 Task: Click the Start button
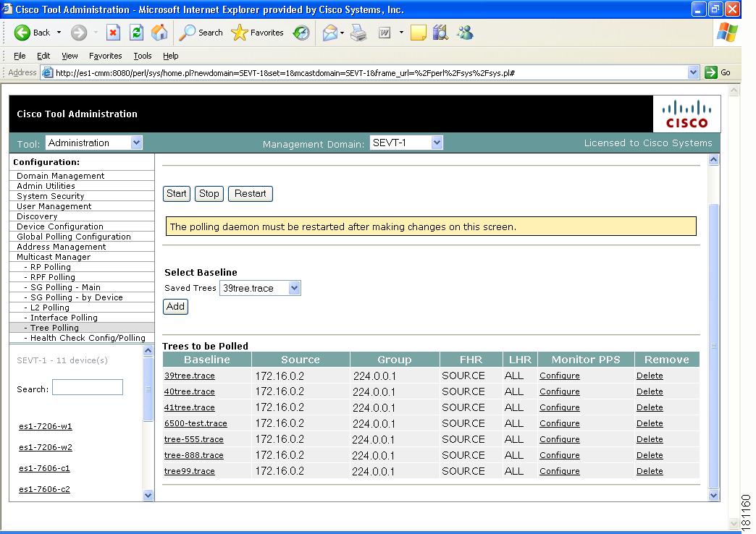tap(177, 194)
